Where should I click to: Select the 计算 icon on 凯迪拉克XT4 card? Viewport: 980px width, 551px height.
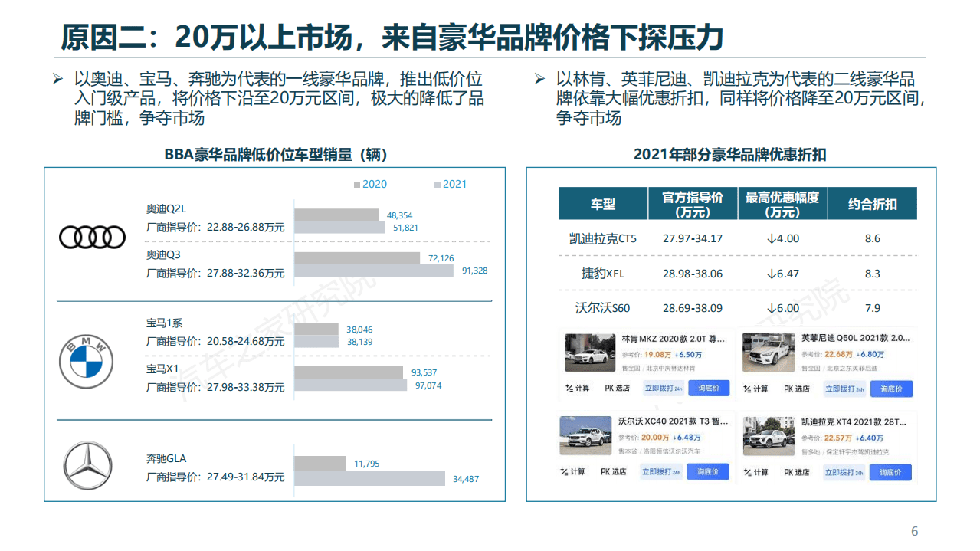755,472
